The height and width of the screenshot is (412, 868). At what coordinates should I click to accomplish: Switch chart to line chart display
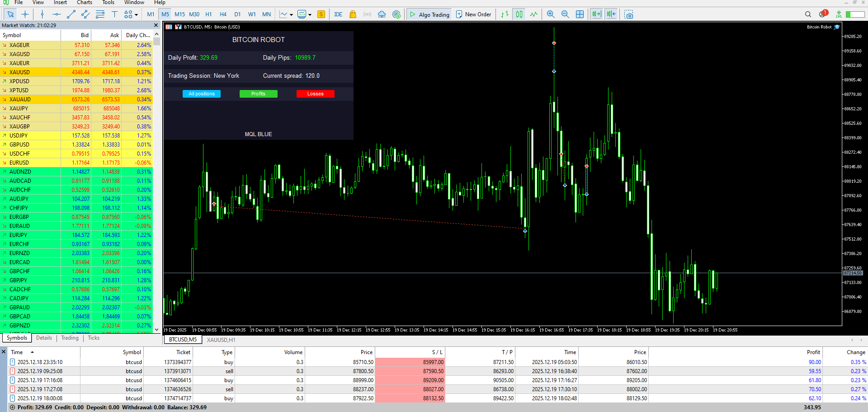click(533, 14)
